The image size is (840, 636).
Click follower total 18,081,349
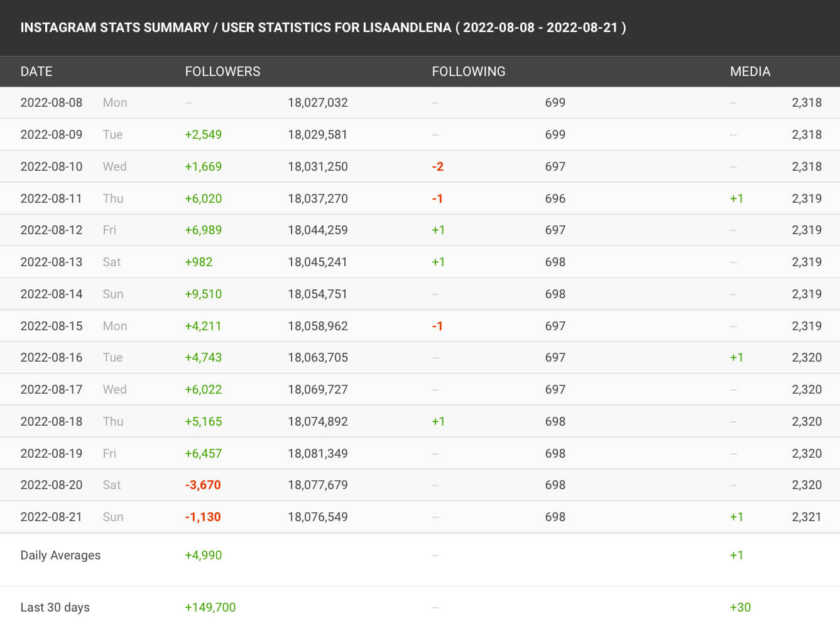[x=318, y=453]
